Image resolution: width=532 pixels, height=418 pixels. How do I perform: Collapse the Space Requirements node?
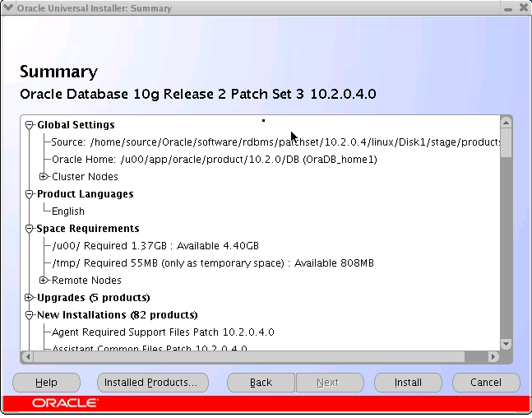pyautogui.click(x=29, y=229)
